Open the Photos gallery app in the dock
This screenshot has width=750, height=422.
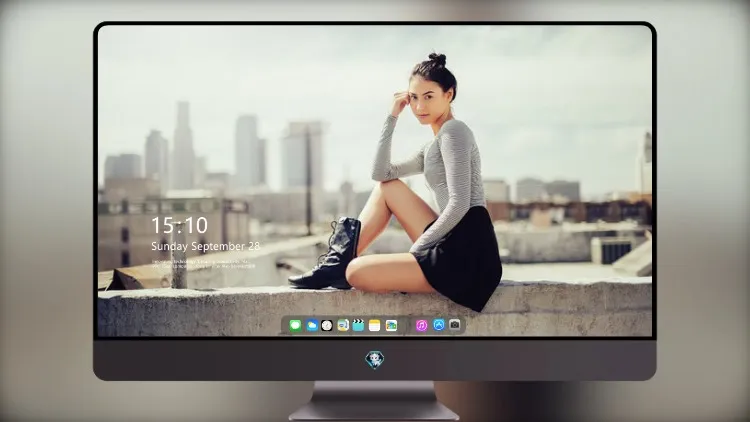click(391, 326)
